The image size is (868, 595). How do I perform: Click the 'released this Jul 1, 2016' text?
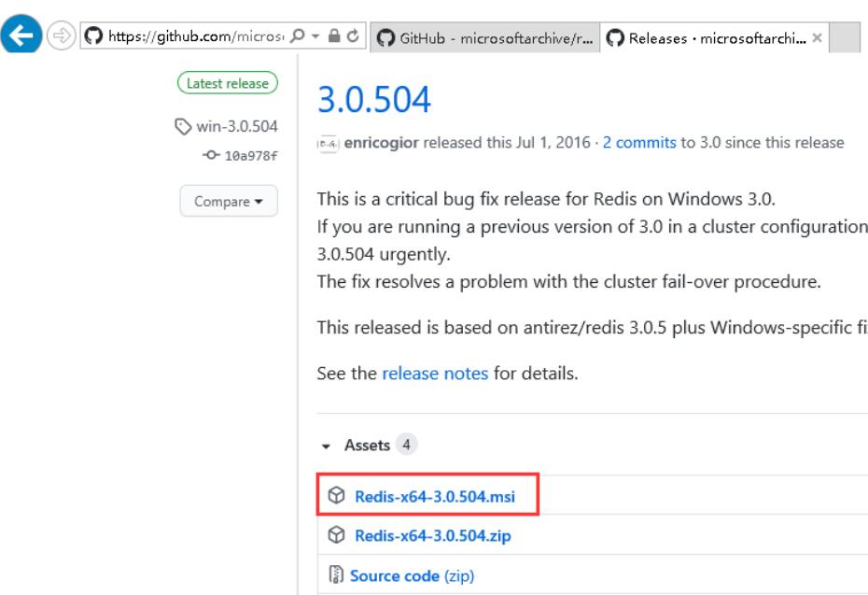coord(507,143)
